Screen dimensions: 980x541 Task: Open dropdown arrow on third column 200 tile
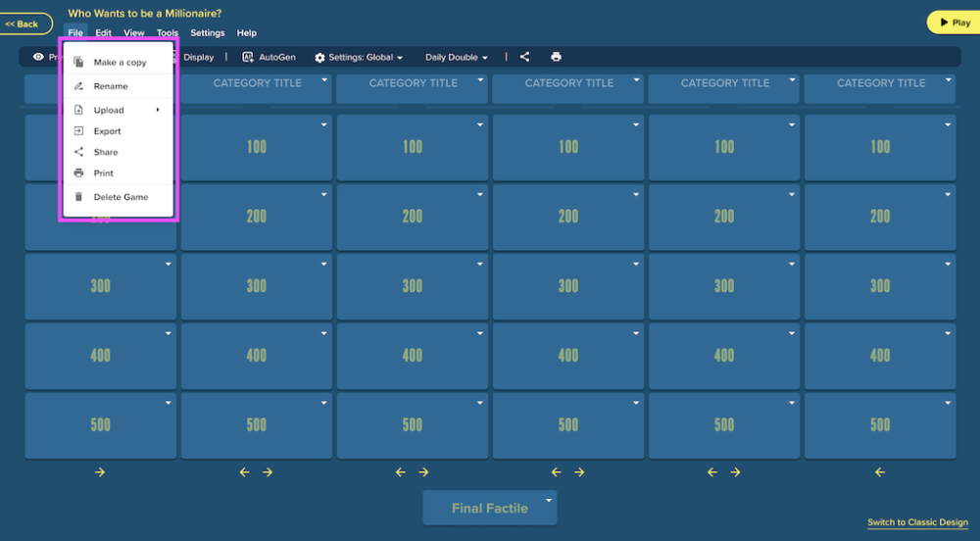click(480, 194)
